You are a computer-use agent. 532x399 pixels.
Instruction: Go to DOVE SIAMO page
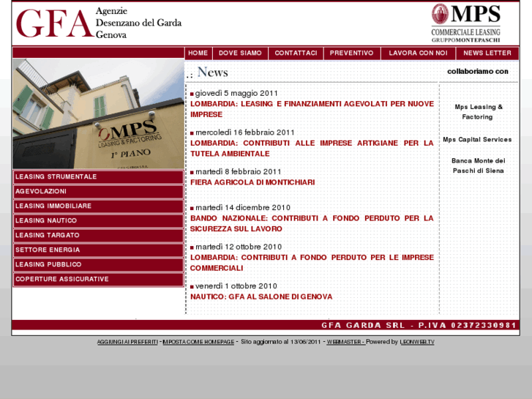pos(240,53)
